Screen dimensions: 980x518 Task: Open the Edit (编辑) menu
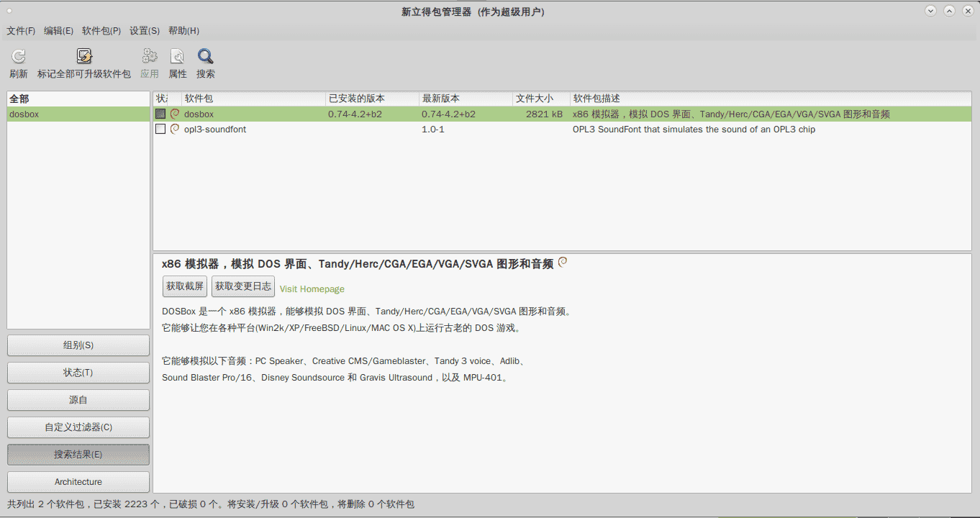point(58,31)
